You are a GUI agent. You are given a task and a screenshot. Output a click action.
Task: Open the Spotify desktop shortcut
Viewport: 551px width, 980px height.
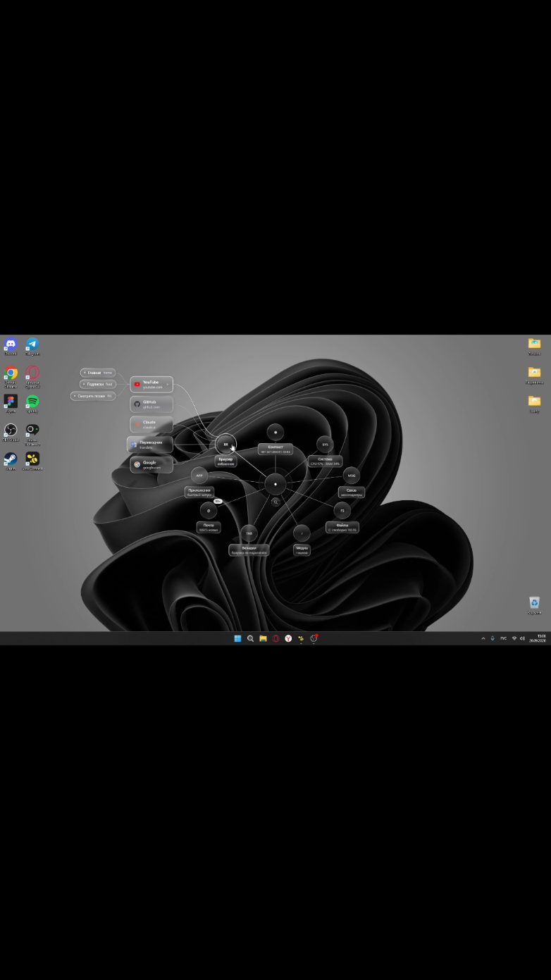tap(32, 403)
